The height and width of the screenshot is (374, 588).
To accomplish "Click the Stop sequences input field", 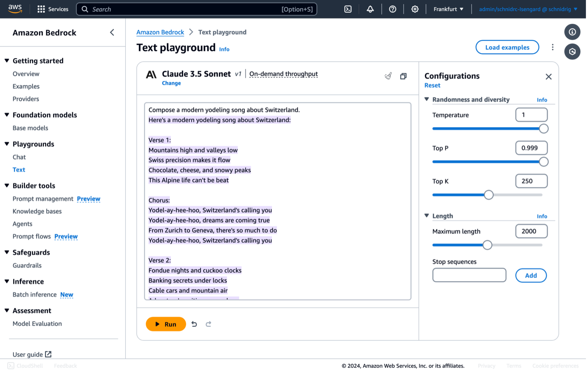I will pyautogui.click(x=469, y=275).
